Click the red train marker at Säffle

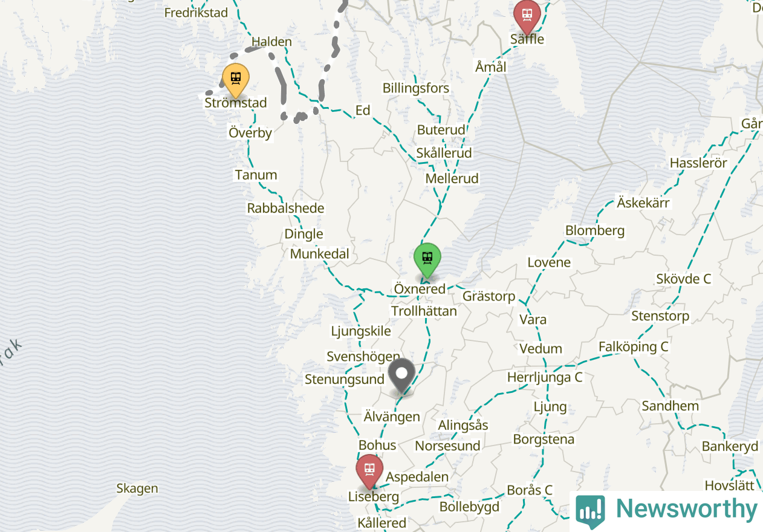(x=527, y=16)
